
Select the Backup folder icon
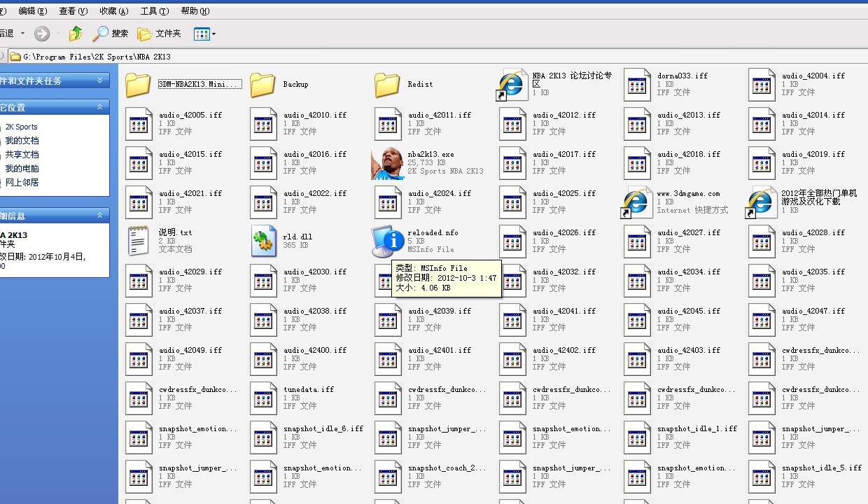(263, 85)
